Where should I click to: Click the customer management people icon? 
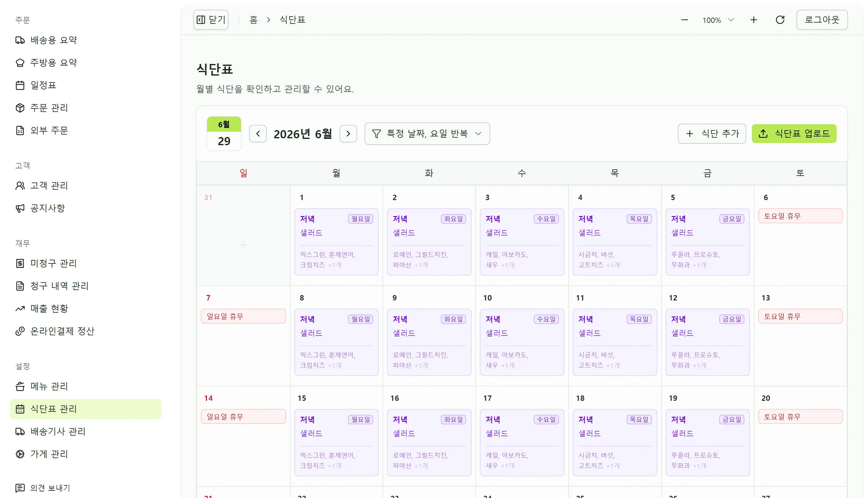click(x=20, y=185)
